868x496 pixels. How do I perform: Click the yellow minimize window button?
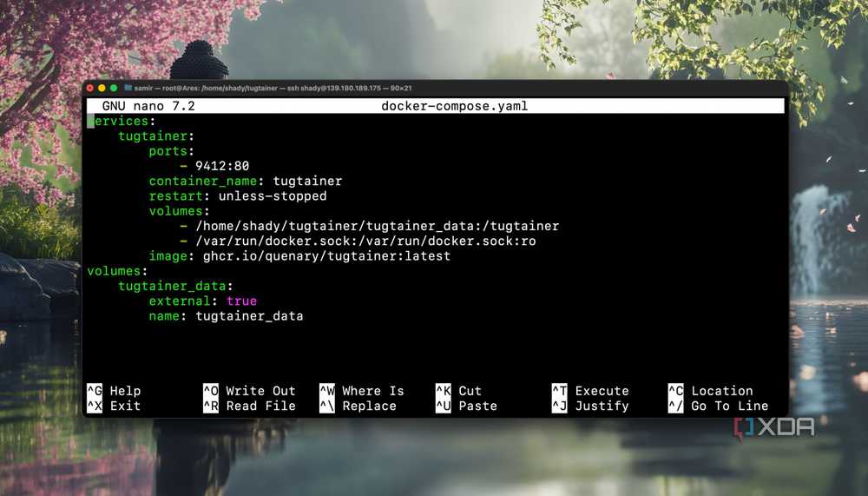point(102,88)
